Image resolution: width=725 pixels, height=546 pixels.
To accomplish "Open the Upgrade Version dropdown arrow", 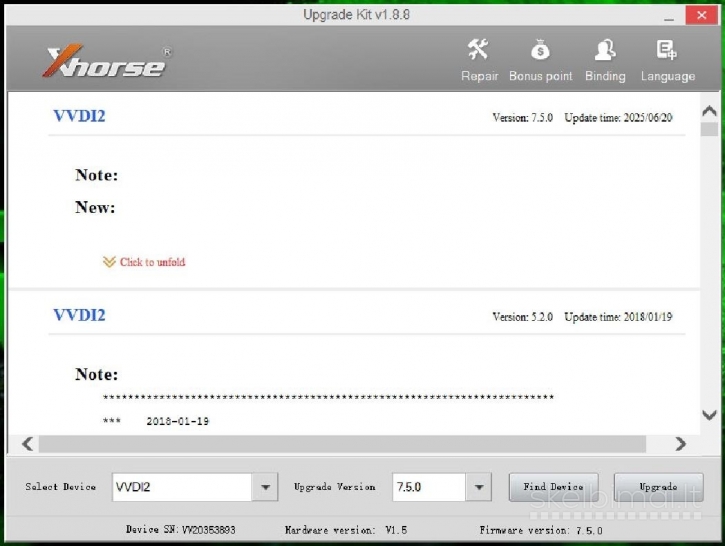I will point(479,487).
